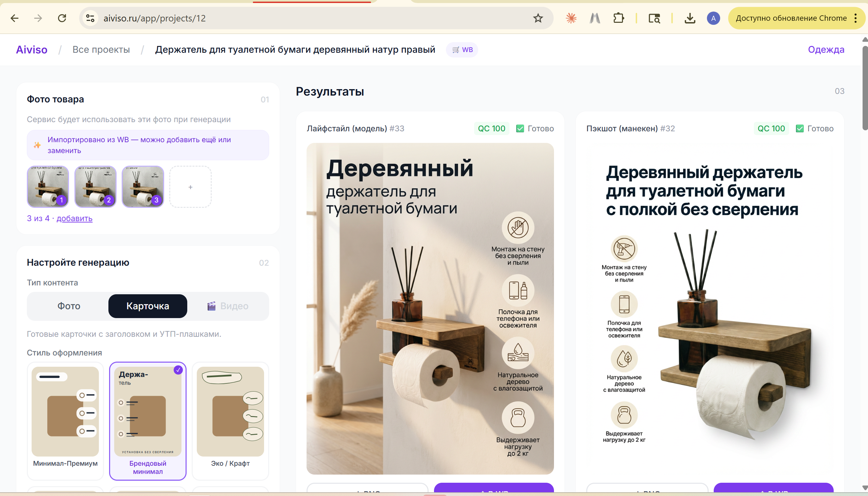Click the Лайфстайл (модель) #33 title
Screen dimensions: 868x496
pyautogui.click(x=355, y=129)
